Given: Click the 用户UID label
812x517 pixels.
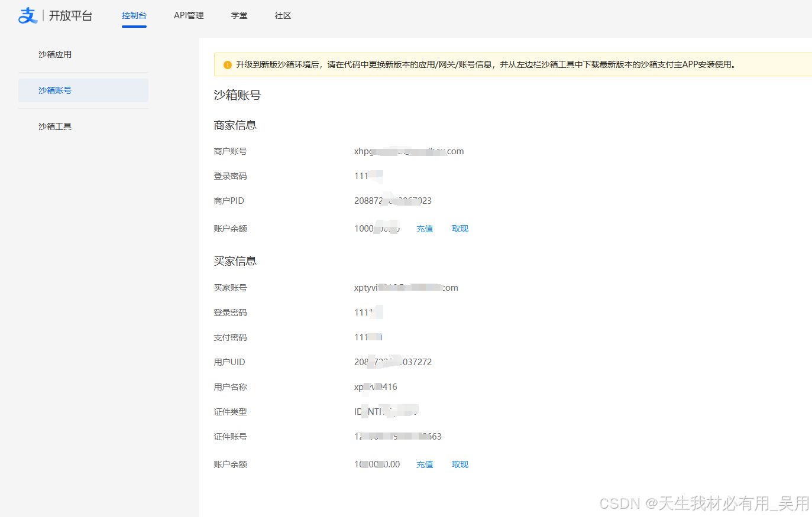Looking at the screenshot, I should point(229,362).
